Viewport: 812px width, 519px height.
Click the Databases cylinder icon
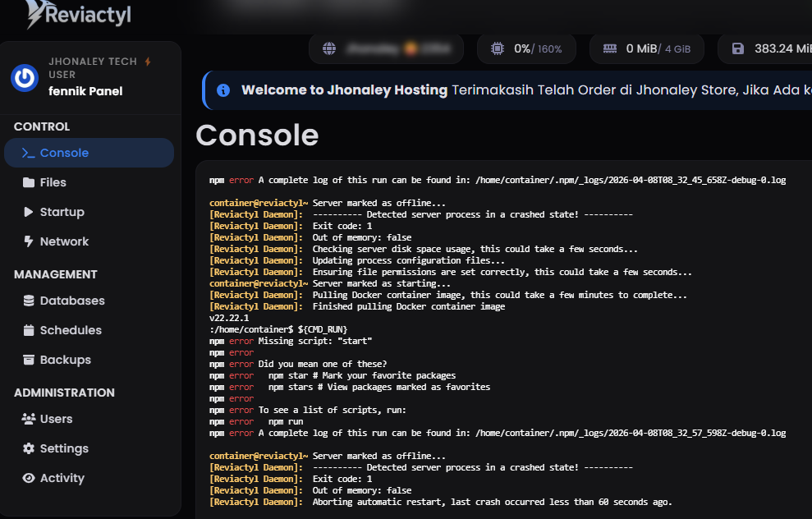[x=29, y=301]
